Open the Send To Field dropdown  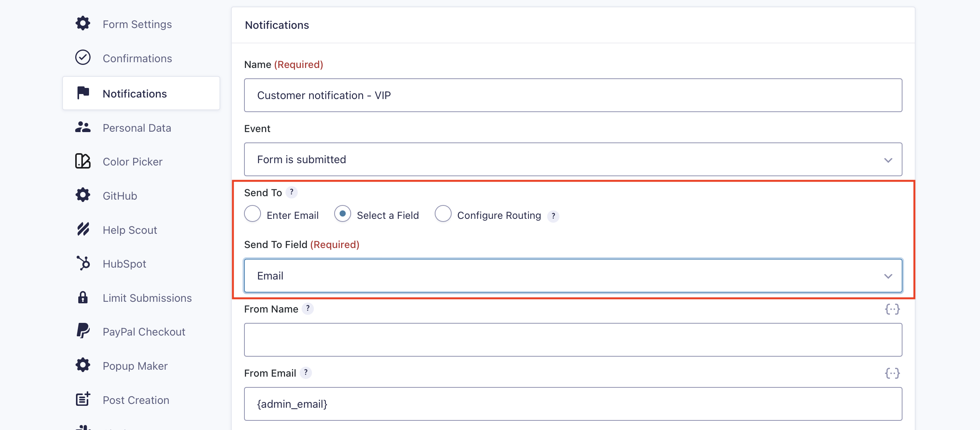(573, 276)
